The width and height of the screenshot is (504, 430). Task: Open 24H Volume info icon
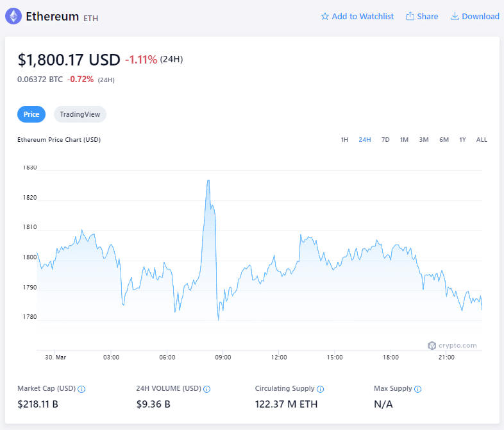point(207,389)
